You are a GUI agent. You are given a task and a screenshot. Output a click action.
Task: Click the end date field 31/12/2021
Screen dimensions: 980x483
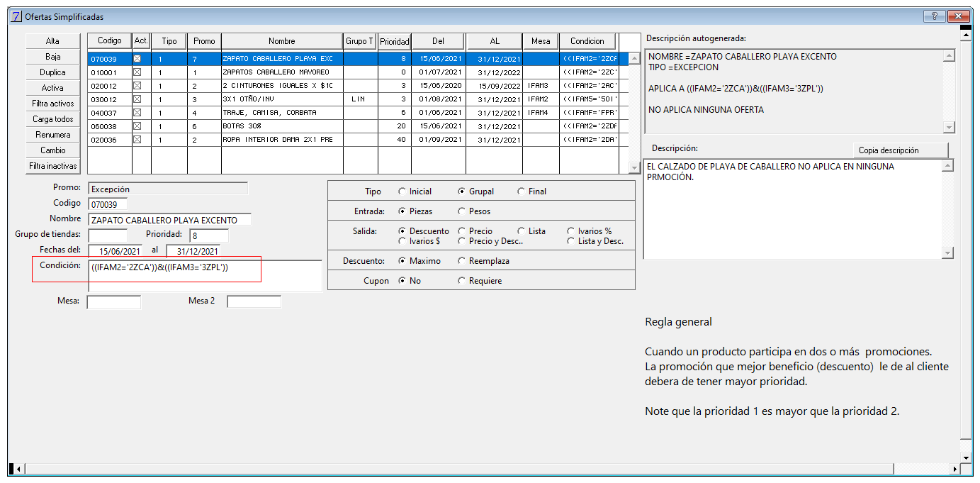[x=193, y=251]
